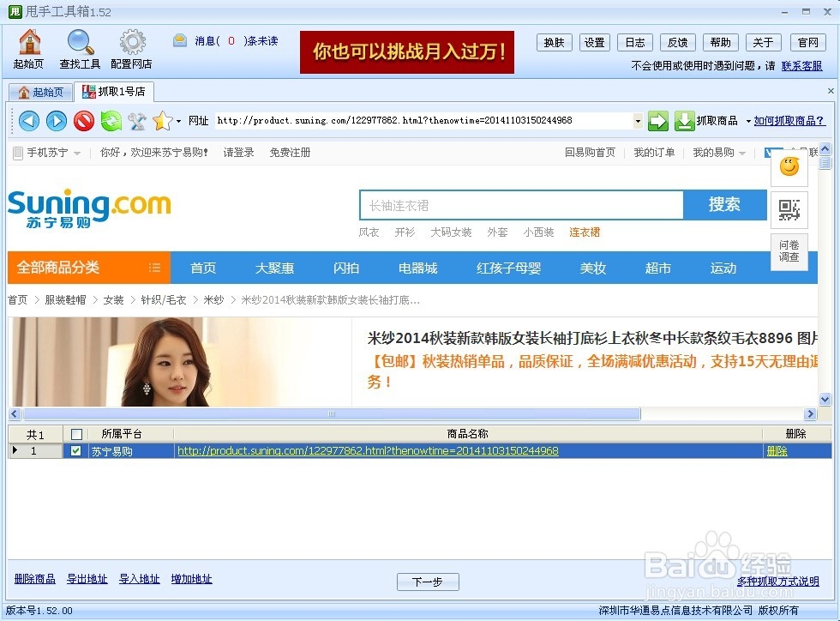Screen dimensions: 840x621
Task: Click the smiley face floating icon
Action: [789, 166]
